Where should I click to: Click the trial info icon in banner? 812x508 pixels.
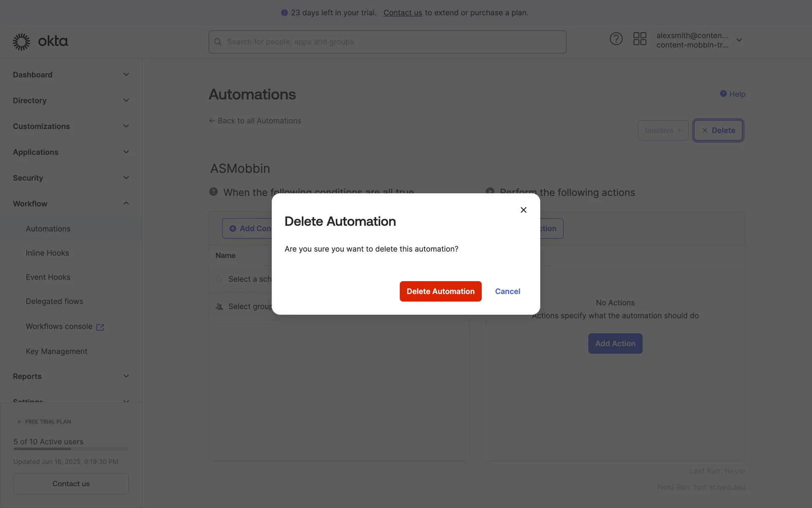tap(284, 13)
